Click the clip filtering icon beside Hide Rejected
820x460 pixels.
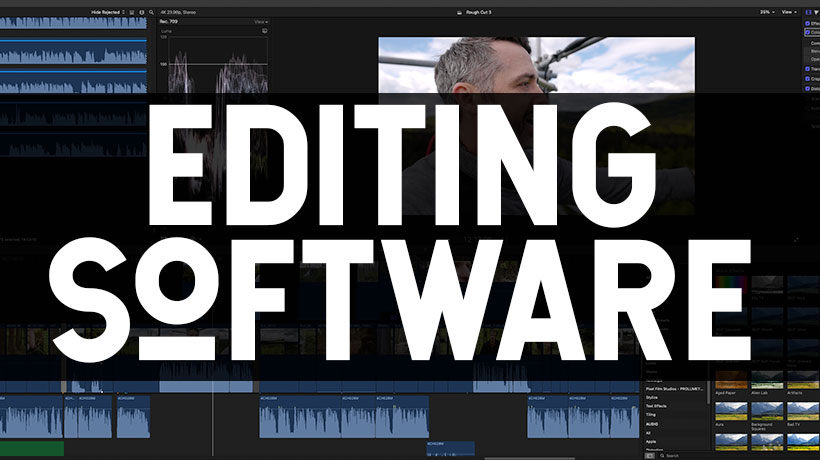point(132,12)
